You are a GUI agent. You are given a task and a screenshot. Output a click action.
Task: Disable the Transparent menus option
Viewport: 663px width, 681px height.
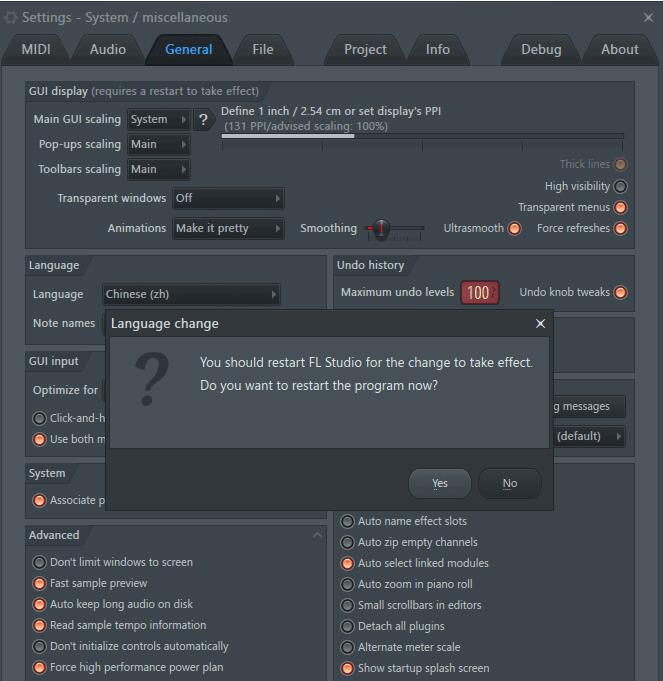620,208
